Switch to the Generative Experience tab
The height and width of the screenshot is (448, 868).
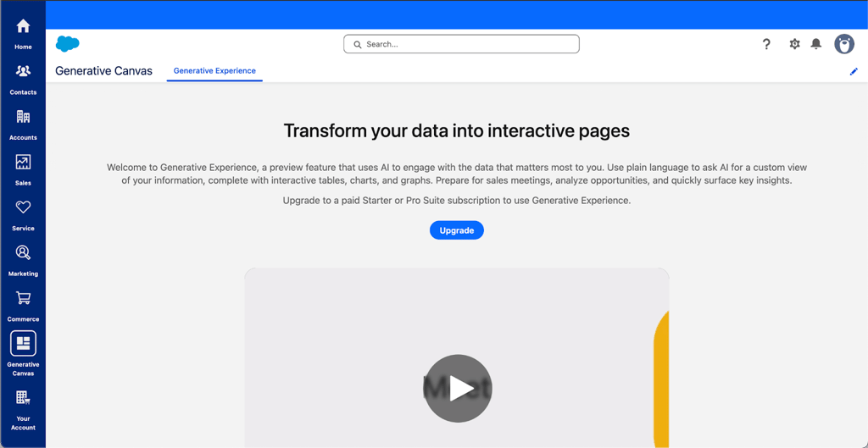[214, 71]
